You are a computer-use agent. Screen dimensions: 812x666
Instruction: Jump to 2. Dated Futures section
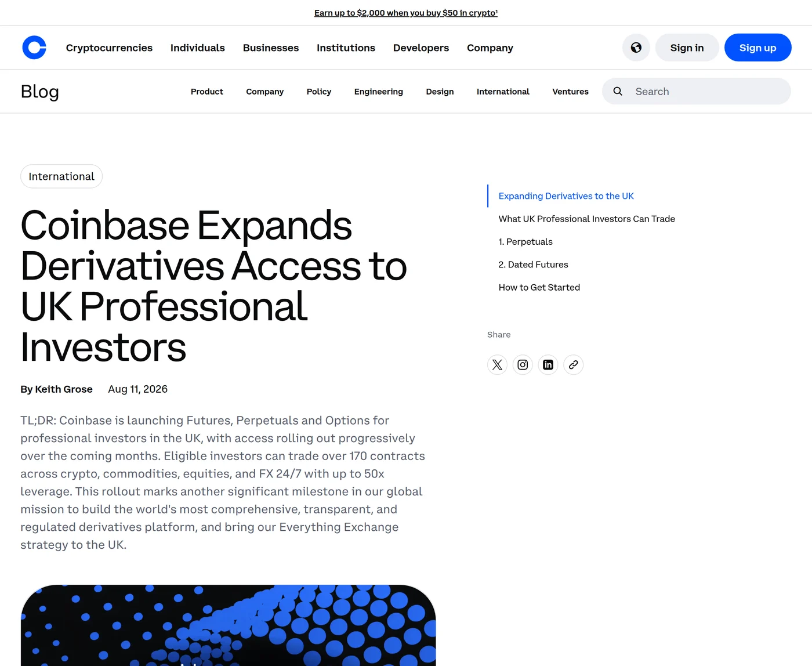click(533, 265)
